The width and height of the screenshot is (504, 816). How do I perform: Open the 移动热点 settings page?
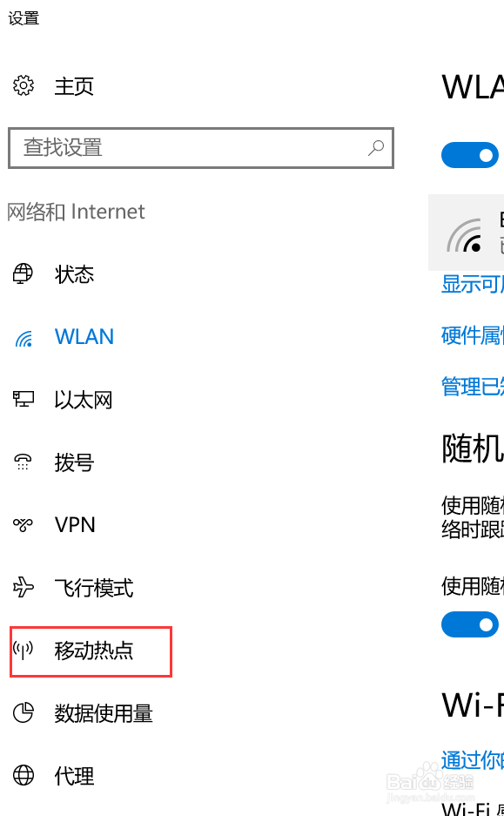click(91, 651)
